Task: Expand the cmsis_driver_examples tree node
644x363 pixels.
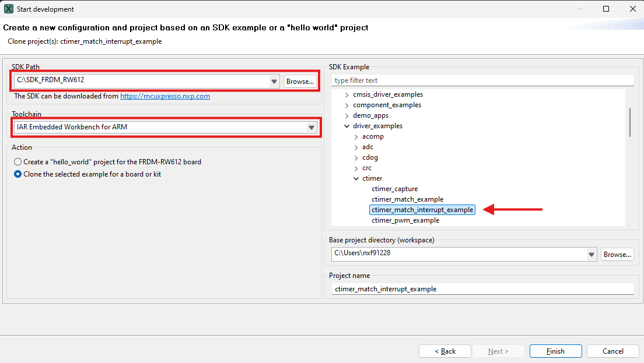Action: pos(348,95)
